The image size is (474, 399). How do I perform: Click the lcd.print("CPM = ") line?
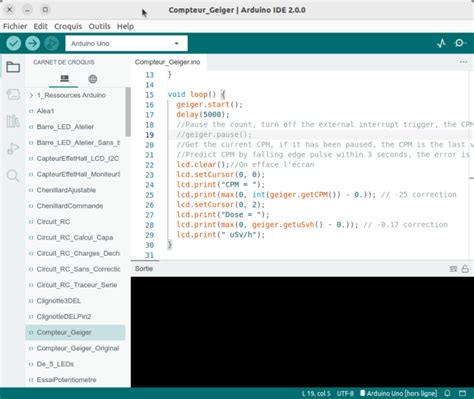click(x=220, y=185)
